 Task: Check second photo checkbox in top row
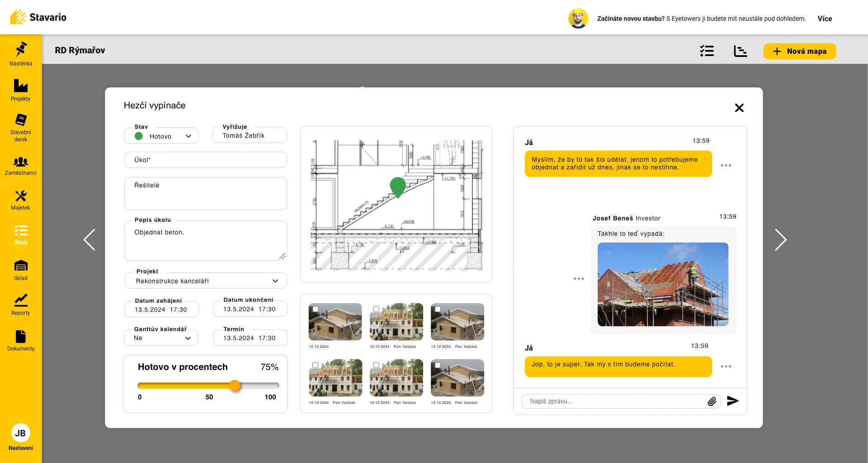click(376, 309)
